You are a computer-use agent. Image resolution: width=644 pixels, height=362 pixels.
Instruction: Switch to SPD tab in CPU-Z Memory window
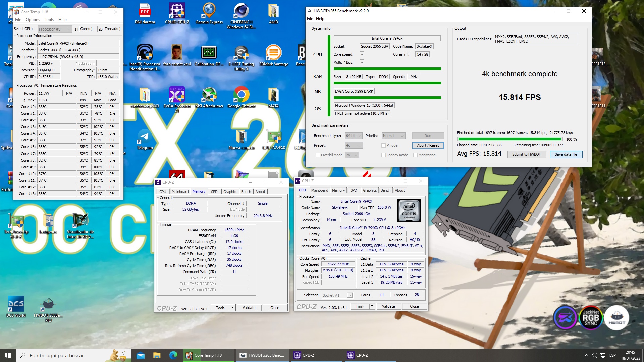tap(214, 192)
